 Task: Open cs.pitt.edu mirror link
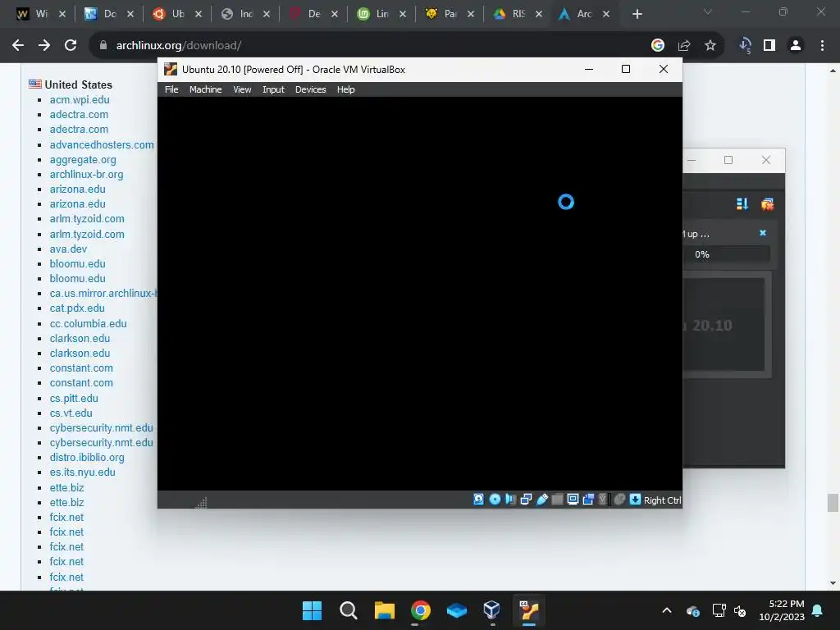(x=74, y=398)
